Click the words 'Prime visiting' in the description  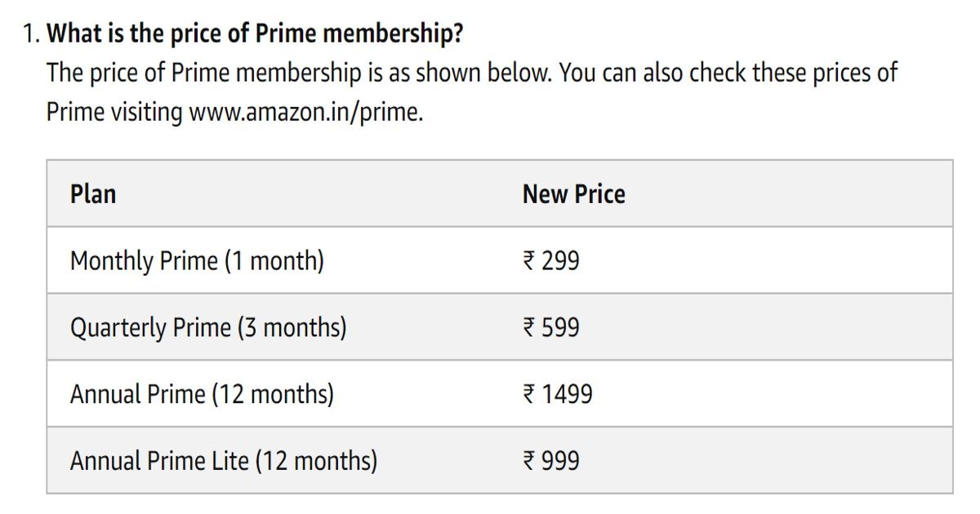pos(114,111)
